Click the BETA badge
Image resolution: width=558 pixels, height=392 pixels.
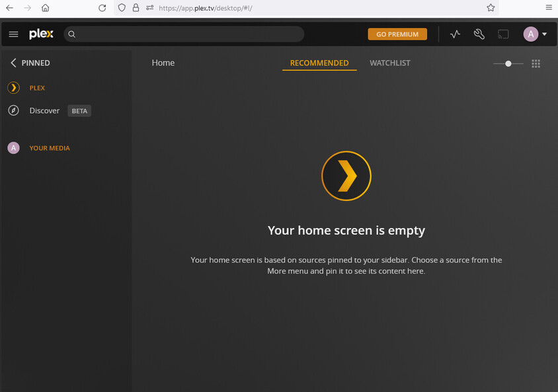pos(79,111)
